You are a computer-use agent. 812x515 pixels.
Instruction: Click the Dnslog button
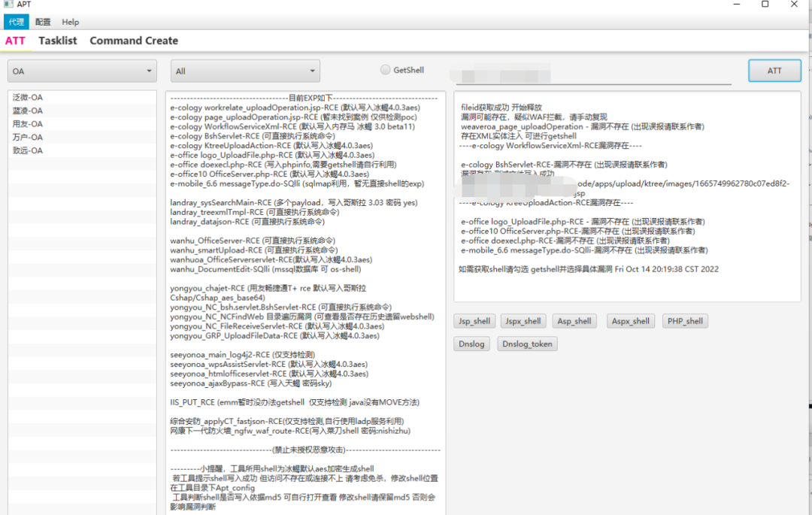point(471,344)
